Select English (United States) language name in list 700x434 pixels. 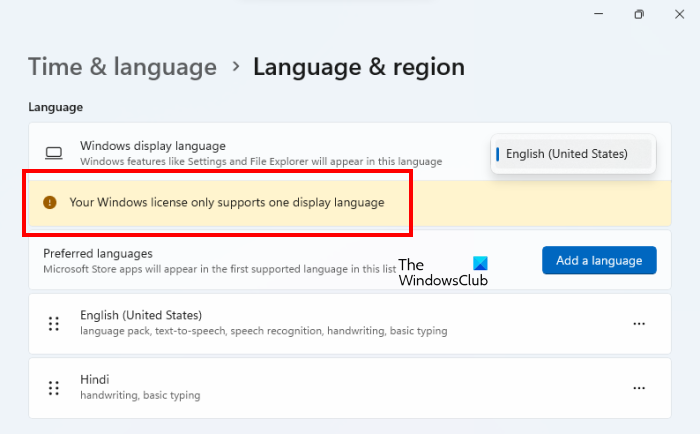[x=141, y=315]
